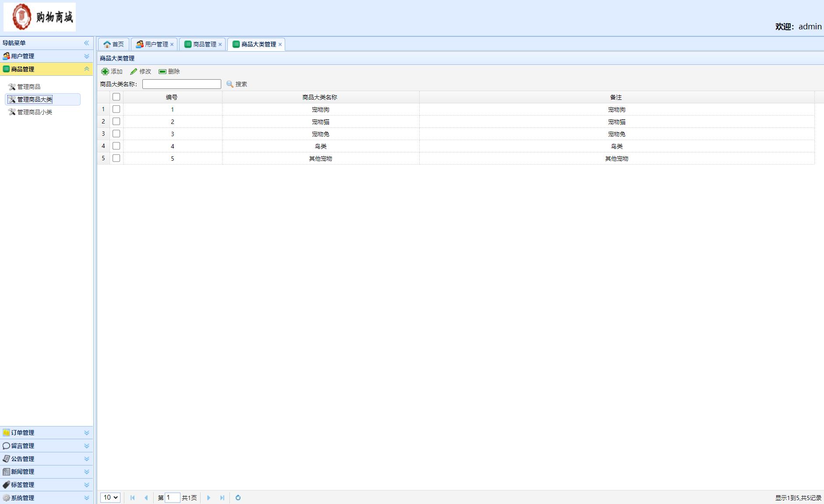Open 管理商品小类 in the sidebar

click(35, 112)
